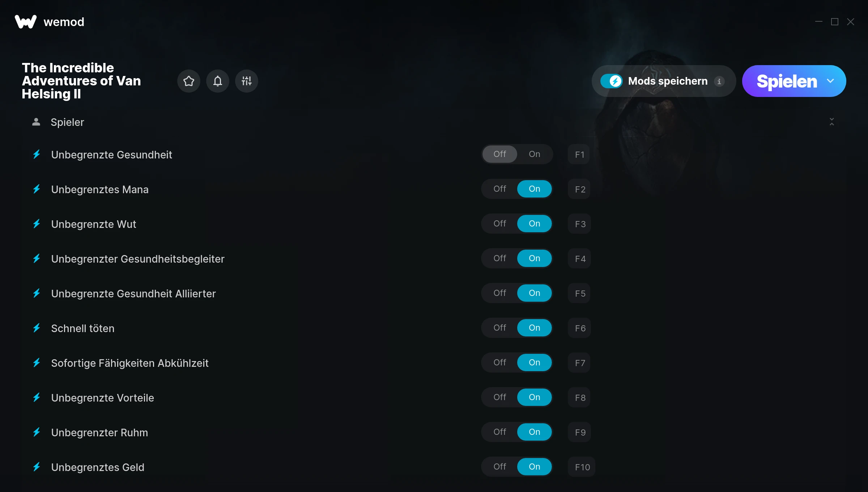Click the Spieler person icon

[36, 122]
